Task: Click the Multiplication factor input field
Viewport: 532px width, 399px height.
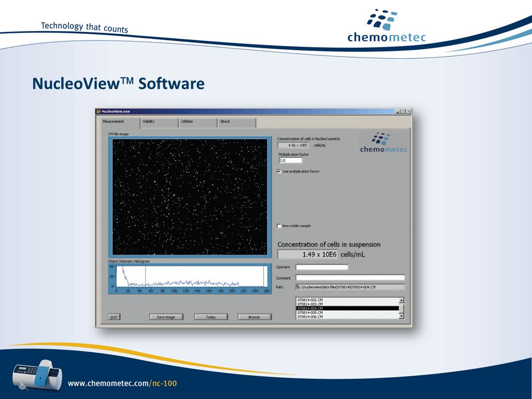Action: point(290,160)
